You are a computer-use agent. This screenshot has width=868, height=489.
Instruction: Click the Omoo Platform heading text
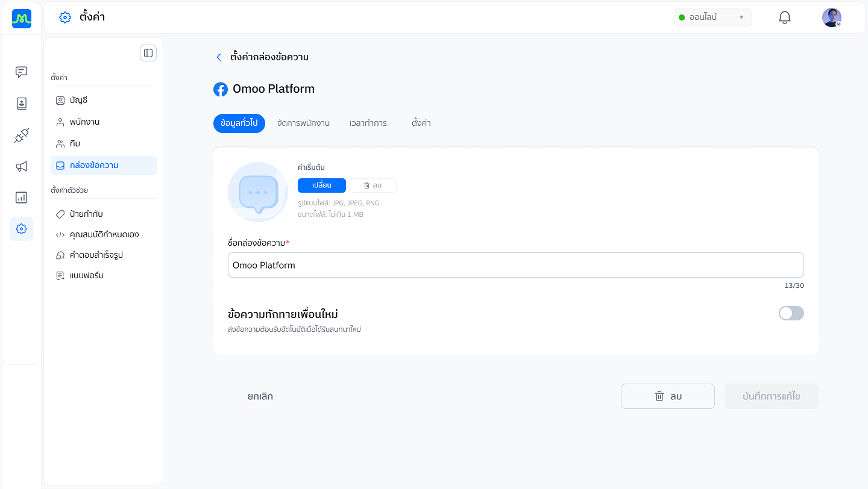[274, 89]
